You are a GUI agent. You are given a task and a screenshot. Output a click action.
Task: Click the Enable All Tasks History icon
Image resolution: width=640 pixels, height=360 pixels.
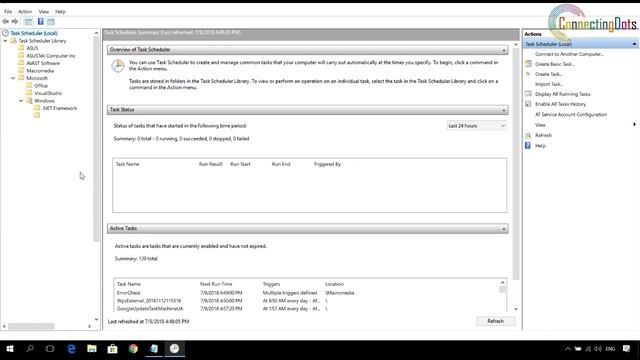pos(528,104)
